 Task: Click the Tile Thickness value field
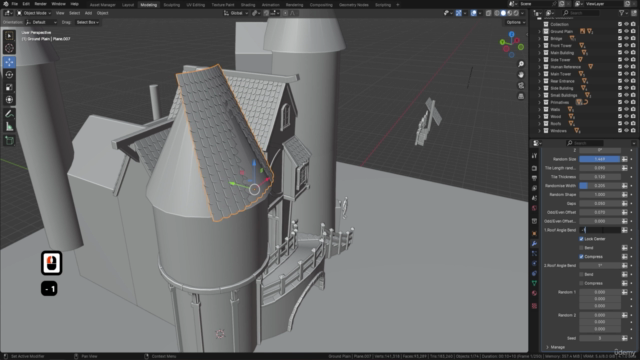[600, 177]
